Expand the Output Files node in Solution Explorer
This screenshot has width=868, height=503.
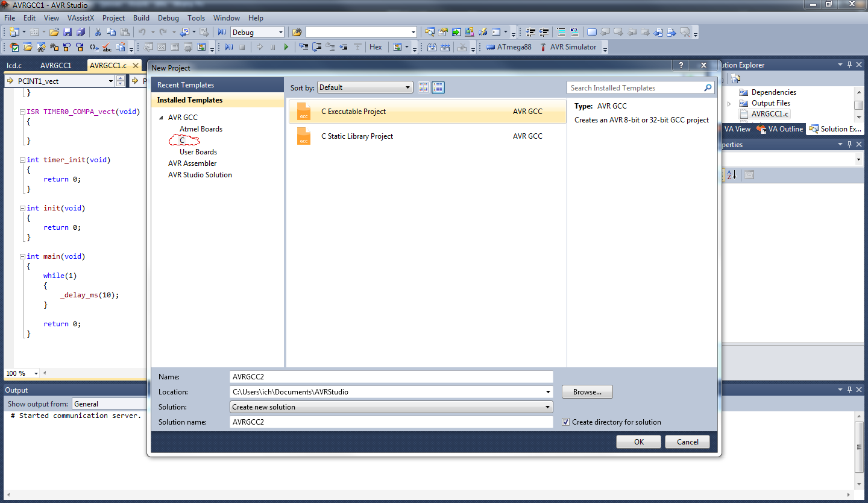tap(729, 104)
